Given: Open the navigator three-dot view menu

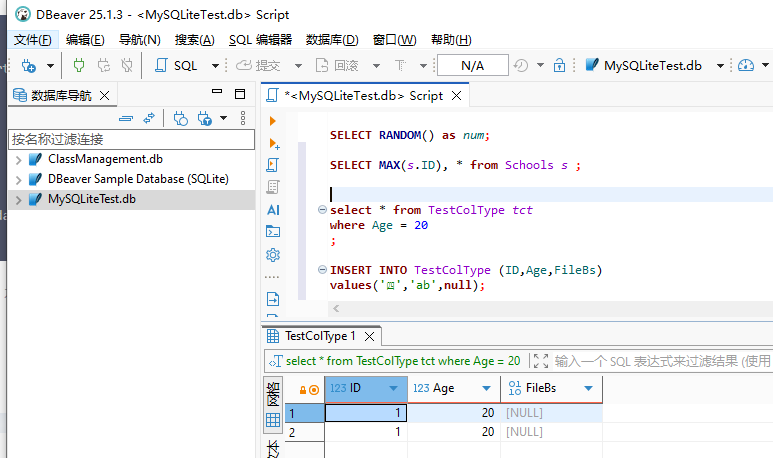Looking at the screenshot, I should (x=243, y=118).
